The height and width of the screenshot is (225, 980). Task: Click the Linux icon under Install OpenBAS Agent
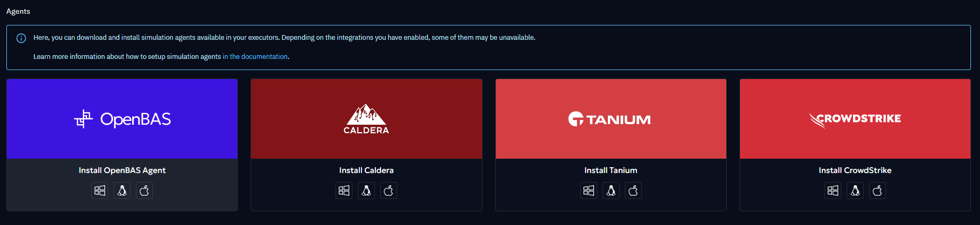click(x=122, y=191)
